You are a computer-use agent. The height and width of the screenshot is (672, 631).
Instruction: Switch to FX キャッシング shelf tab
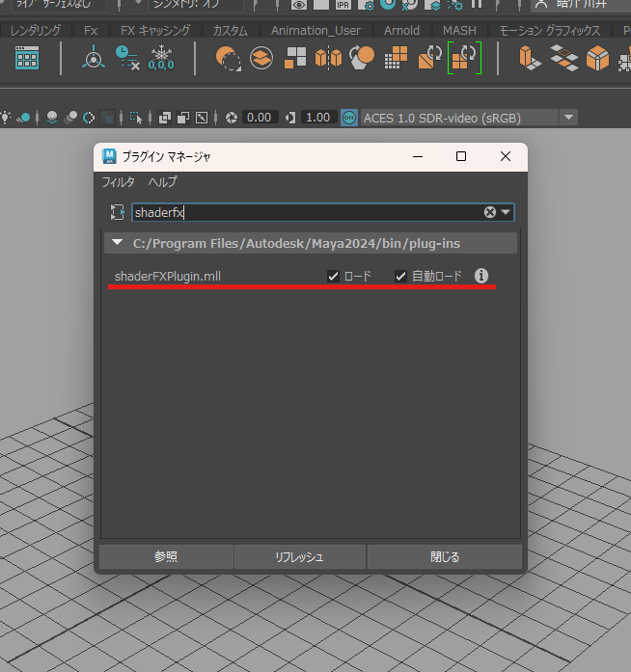tap(155, 31)
